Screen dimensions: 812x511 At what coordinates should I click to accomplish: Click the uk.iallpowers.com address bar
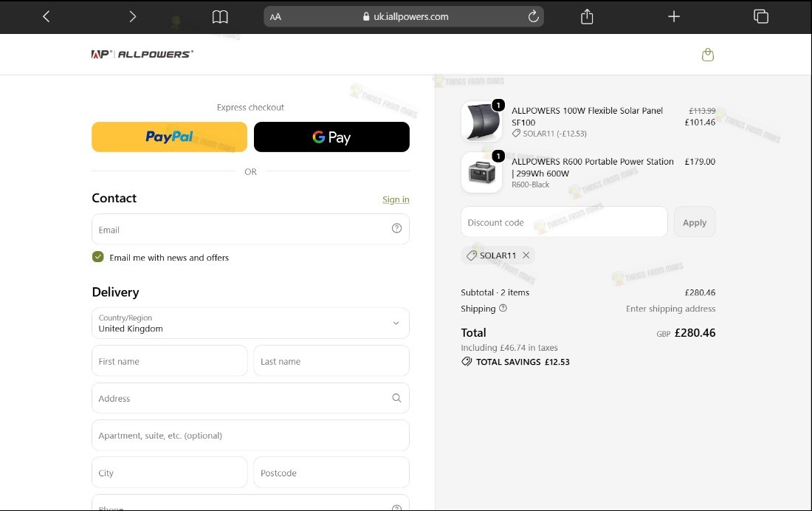404,16
